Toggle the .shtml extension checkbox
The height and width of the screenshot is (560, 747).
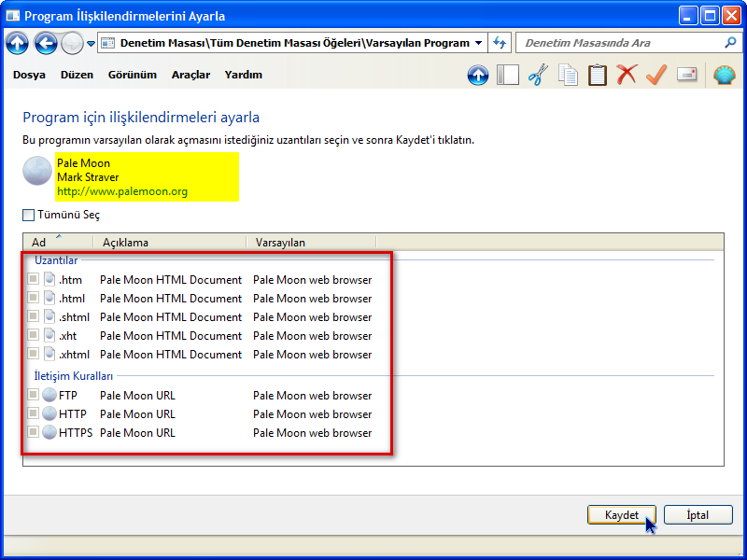pos(33,316)
